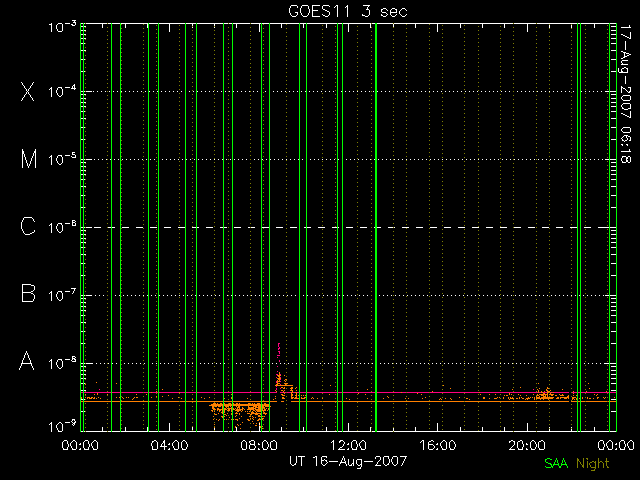Select the C flare class label

(28, 226)
